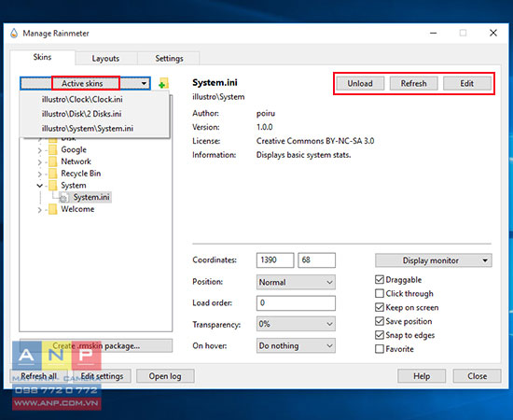
Task: Click the Open log button
Action: click(x=165, y=376)
